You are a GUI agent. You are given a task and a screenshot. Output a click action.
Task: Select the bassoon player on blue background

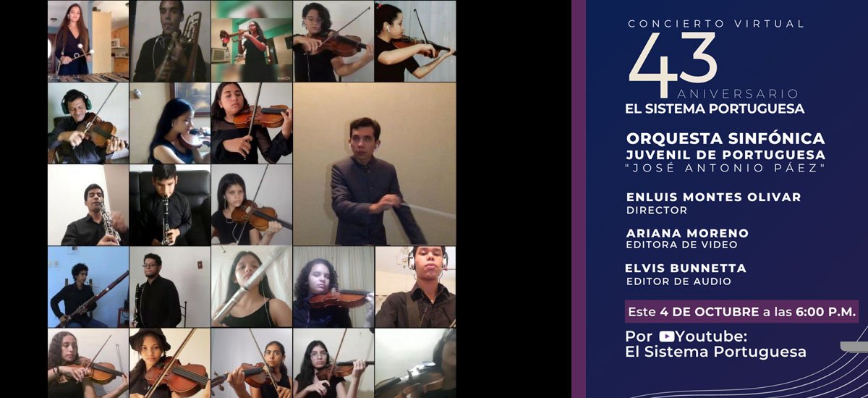[88, 287]
